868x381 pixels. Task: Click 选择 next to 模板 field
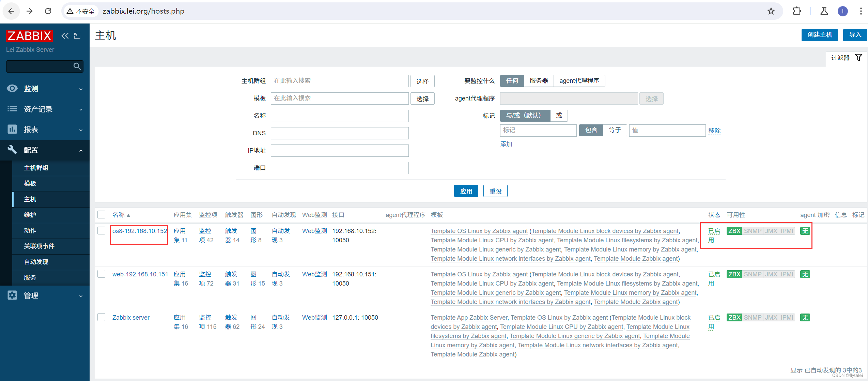tap(422, 98)
